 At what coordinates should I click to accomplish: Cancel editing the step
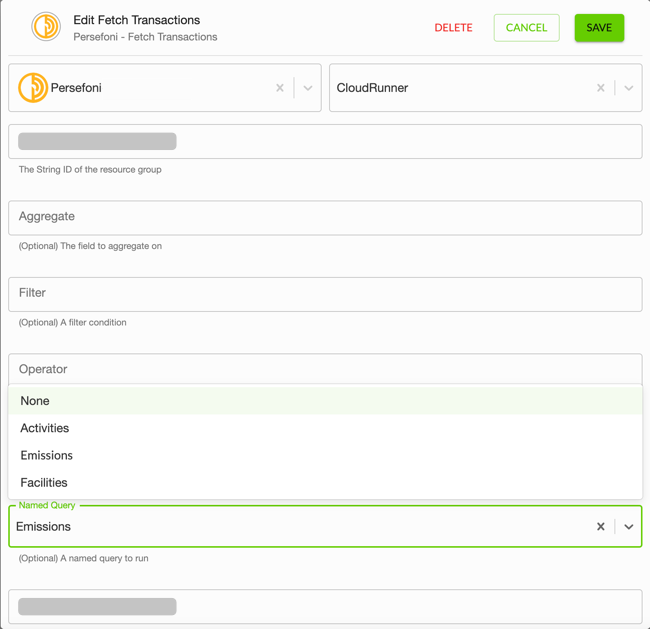[526, 28]
